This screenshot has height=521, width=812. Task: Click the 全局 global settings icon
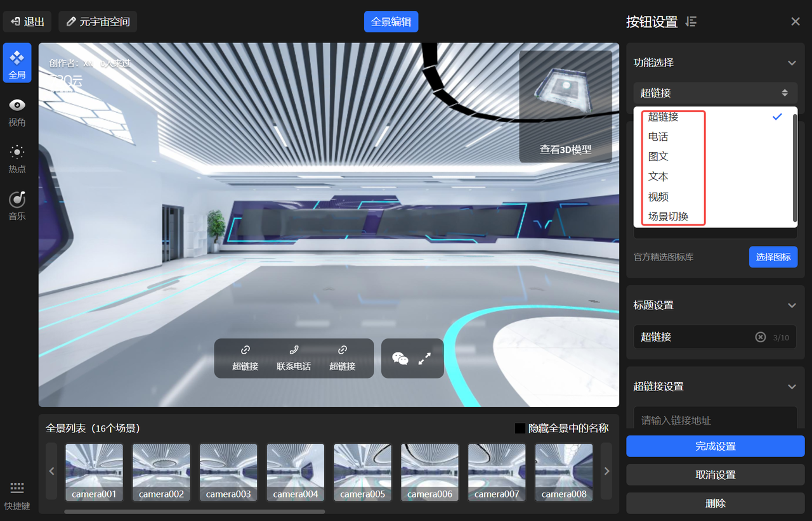point(17,63)
